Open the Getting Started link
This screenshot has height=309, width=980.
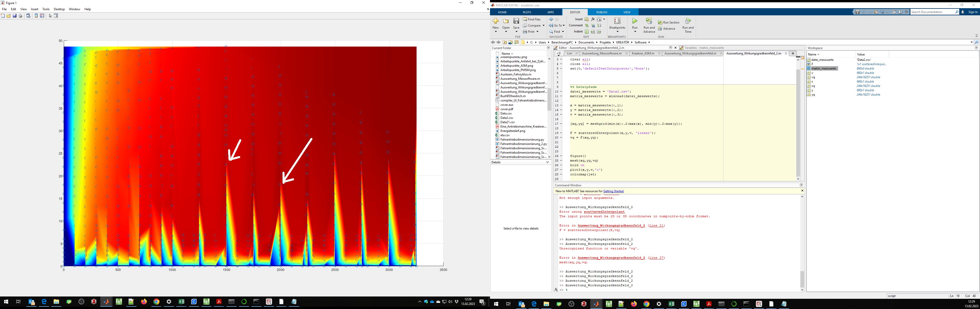pos(613,191)
